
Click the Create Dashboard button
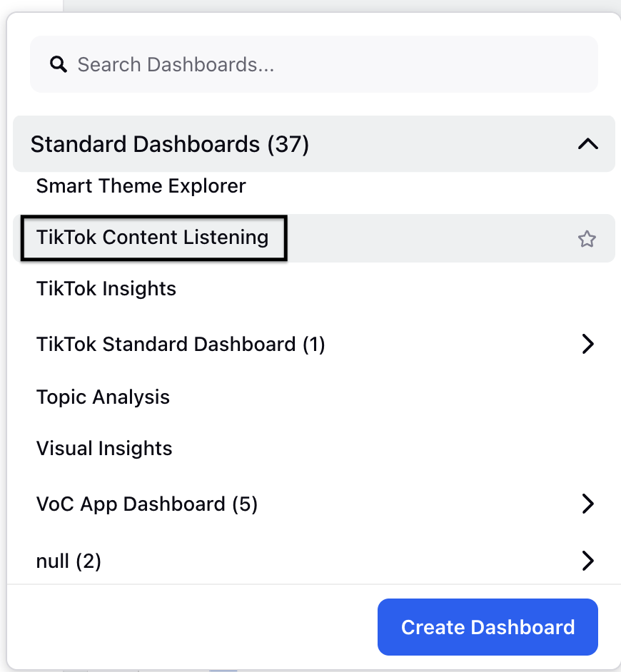(x=488, y=627)
